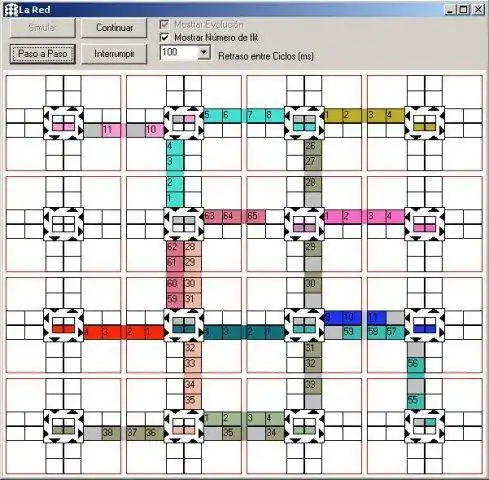Screen dimensions: 489x480
Task: Toggle the Mostrar Número de flit checkbox
Action: [164, 38]
